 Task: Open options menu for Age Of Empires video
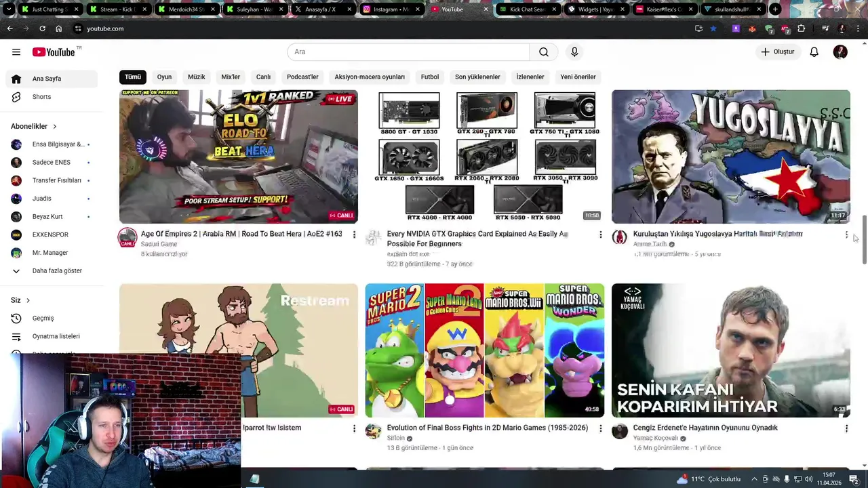(x=354, y=235)
